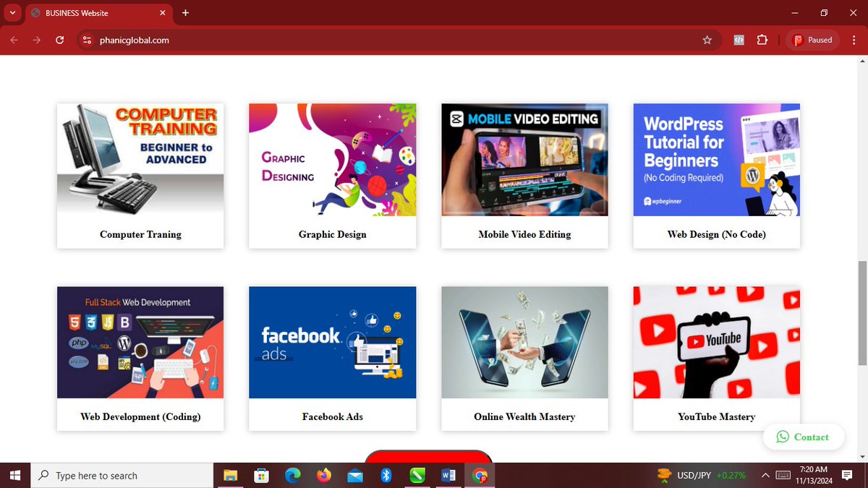Open the WordPress Tutorial thumbnail image

tap(717, 160)
